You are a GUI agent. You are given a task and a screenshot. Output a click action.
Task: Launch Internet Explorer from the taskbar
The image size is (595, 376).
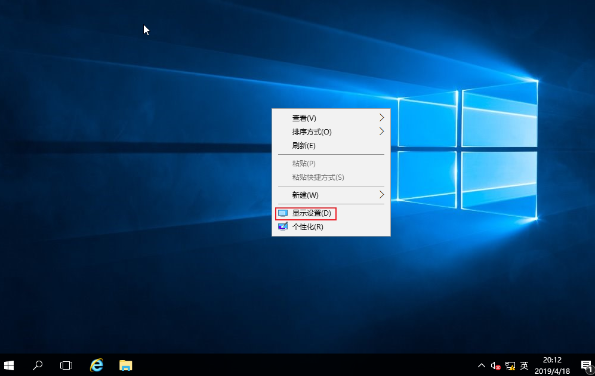click(x=96, y=365)
